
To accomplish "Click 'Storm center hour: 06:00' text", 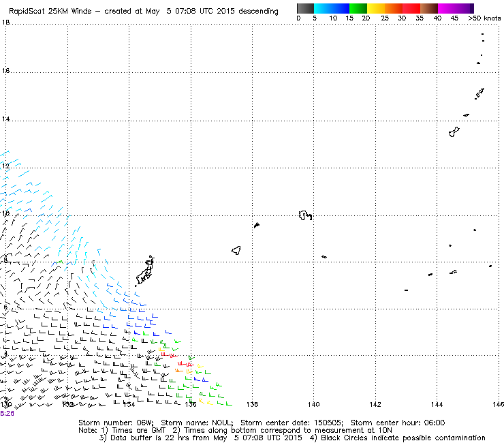I will tap(398, 423).
